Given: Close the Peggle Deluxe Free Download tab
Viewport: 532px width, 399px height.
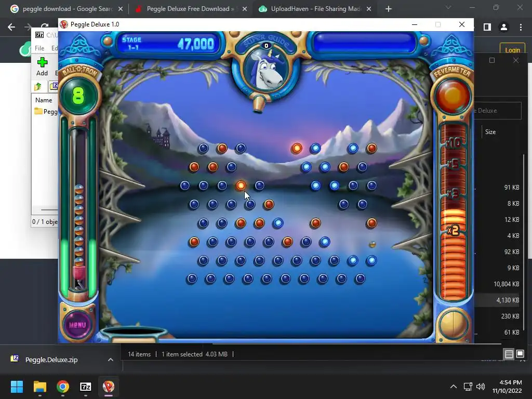Looking at the screenshot, I should pyautogui.click(x=245, y=9).
